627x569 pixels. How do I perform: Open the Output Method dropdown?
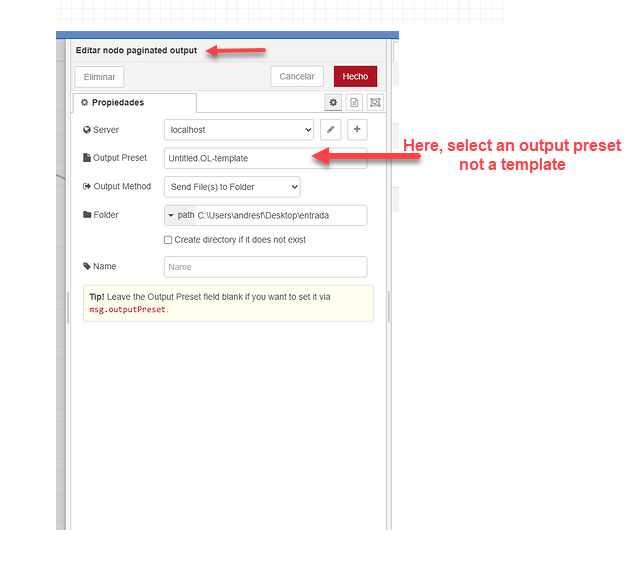click(x=232, y=187)
